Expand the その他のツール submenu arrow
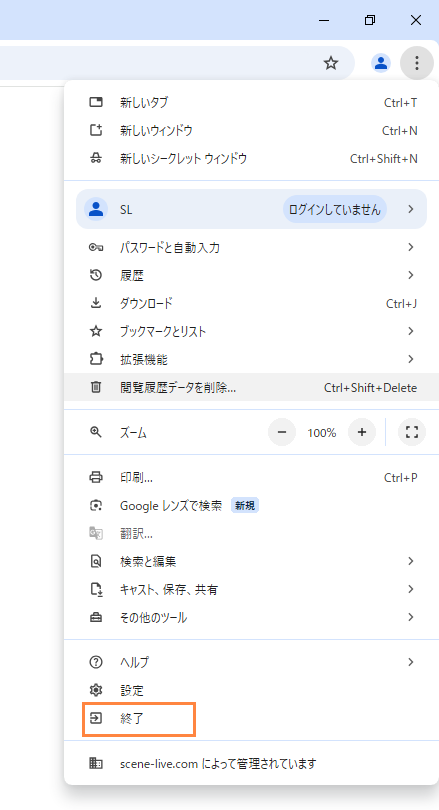The width and height of the screenshot is (439, 810). click(x=411, y=617)
